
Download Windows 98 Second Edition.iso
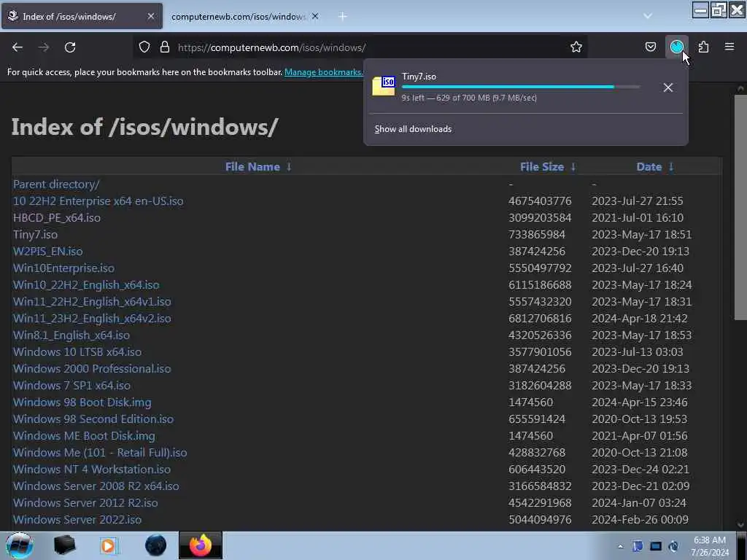click(93, 419)
